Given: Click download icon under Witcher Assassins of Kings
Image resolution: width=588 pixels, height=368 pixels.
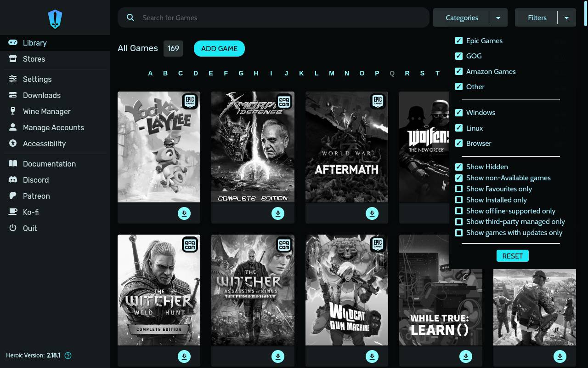Looking at the screenshot, I should click(278, 356).
